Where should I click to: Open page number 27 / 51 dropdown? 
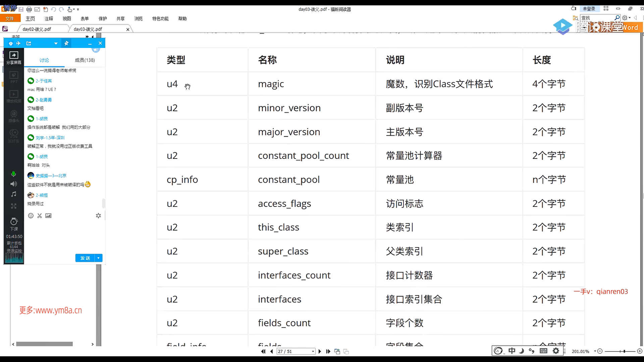click(313, 352)
